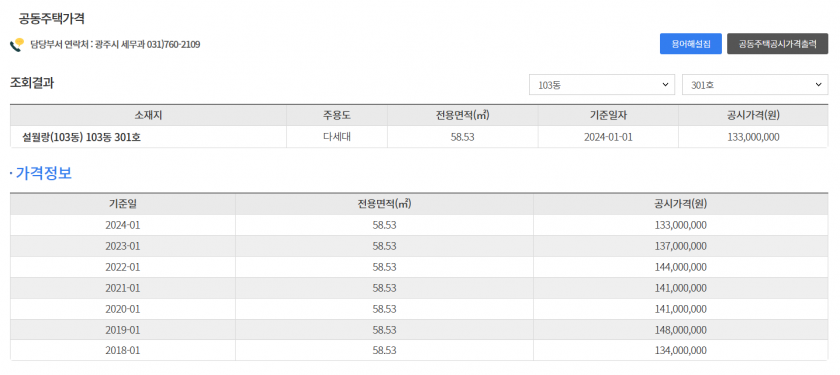Viewport: 840px width, 375px height.
Task: Click the 주용도 column header
Action: (336, 115)
